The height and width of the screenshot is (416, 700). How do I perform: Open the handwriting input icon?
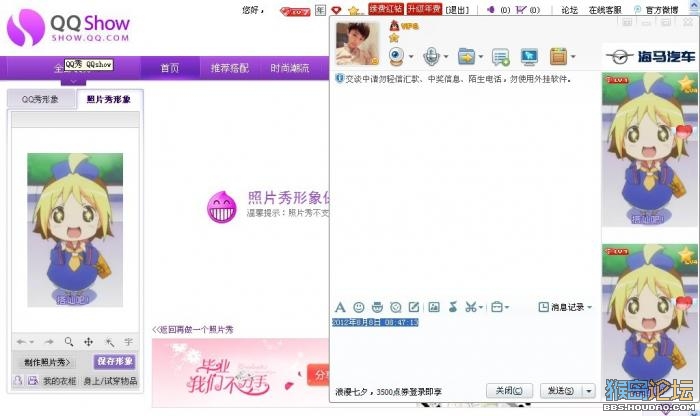(414, 307)
